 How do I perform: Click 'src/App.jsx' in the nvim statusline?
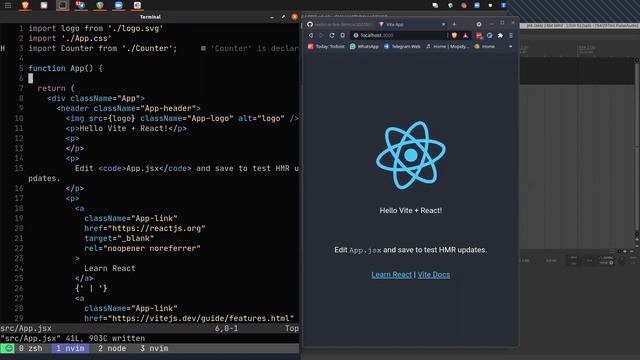pyautogui.click(x=26, y=329)
